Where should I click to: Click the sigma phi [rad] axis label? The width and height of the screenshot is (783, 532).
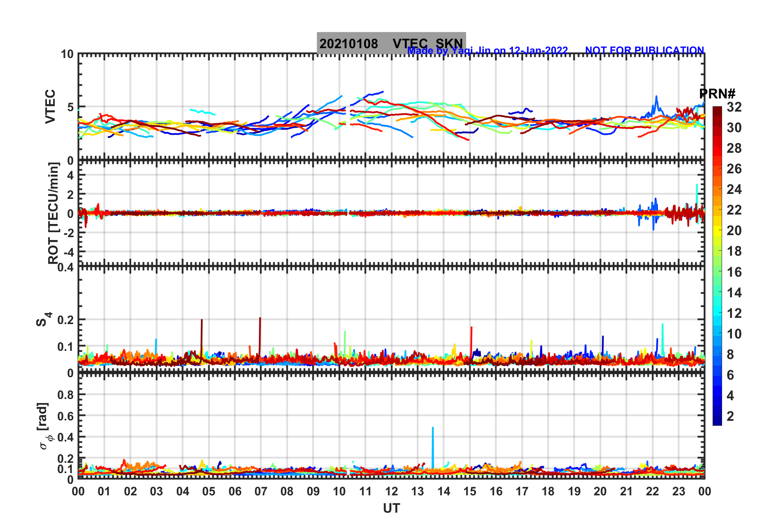[x=44, y=426]
